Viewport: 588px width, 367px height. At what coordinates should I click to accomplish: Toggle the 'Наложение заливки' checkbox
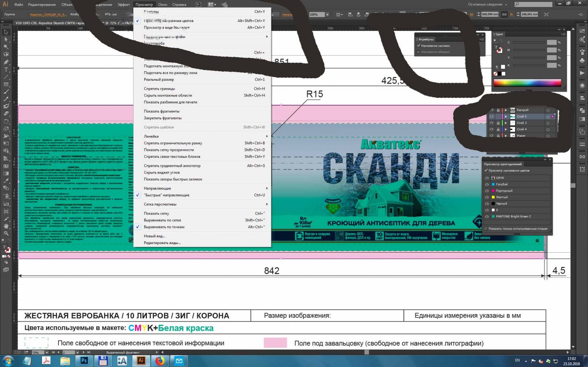coord(419,46)
